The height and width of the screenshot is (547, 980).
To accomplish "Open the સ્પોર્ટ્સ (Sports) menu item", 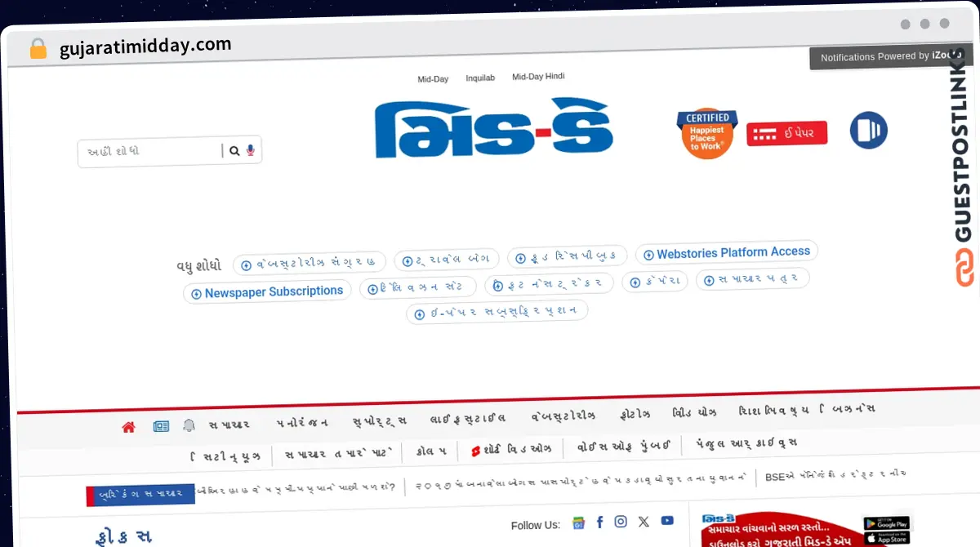I will pos(380,421).
